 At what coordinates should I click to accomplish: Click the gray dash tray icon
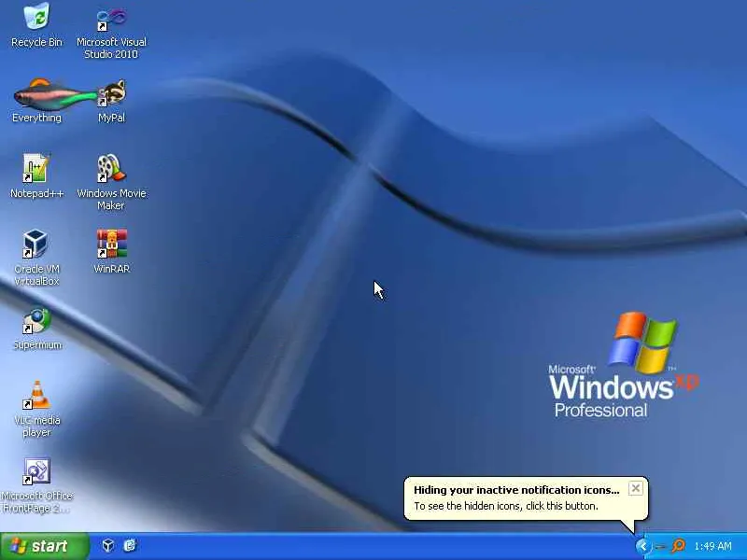pyautogui.click(x=660, y=546)
